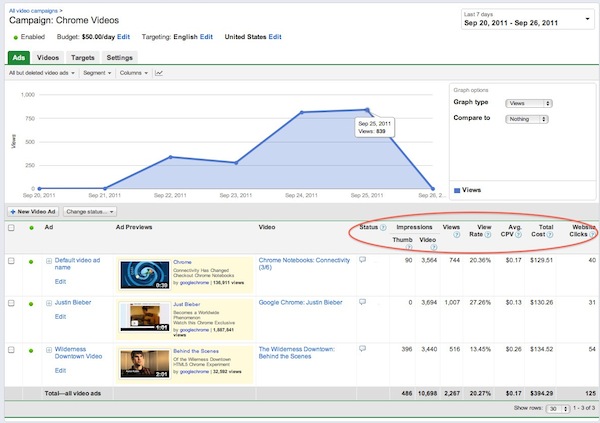
Task: Click the green status dot column header
Action: (31, 228)
